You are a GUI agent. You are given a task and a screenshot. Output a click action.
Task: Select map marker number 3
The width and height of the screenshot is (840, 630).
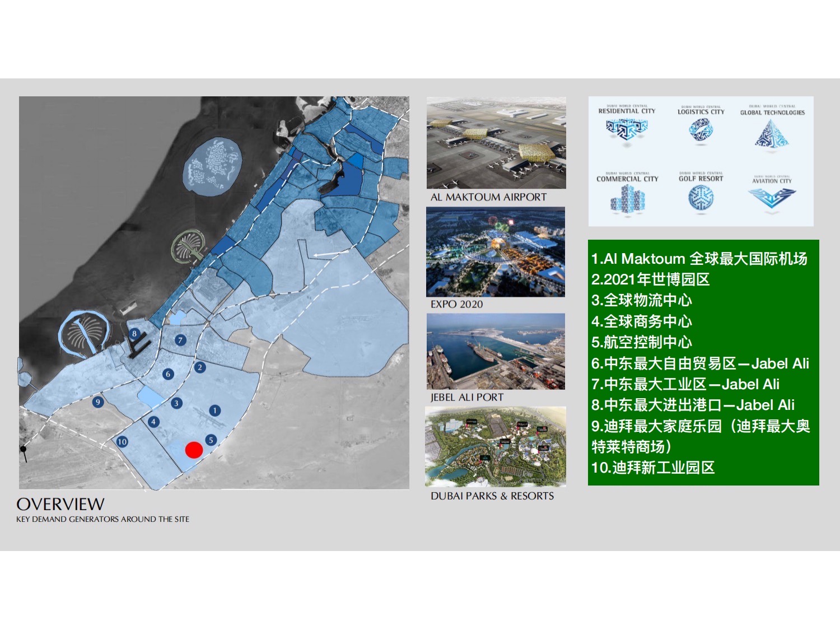pyautogui.click(x=176, y=403)
